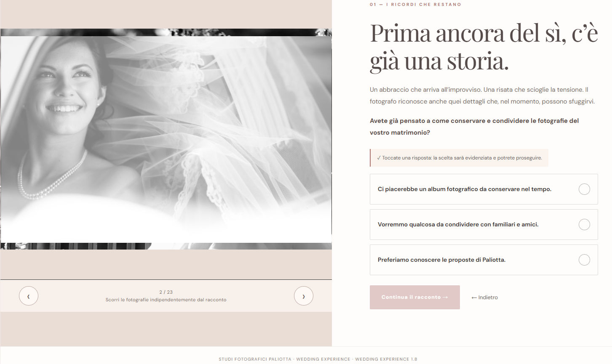Choose the radio circle for sharing with familiari e amici
The height and width of the screenshot is (364, 612).
(584, 225)
